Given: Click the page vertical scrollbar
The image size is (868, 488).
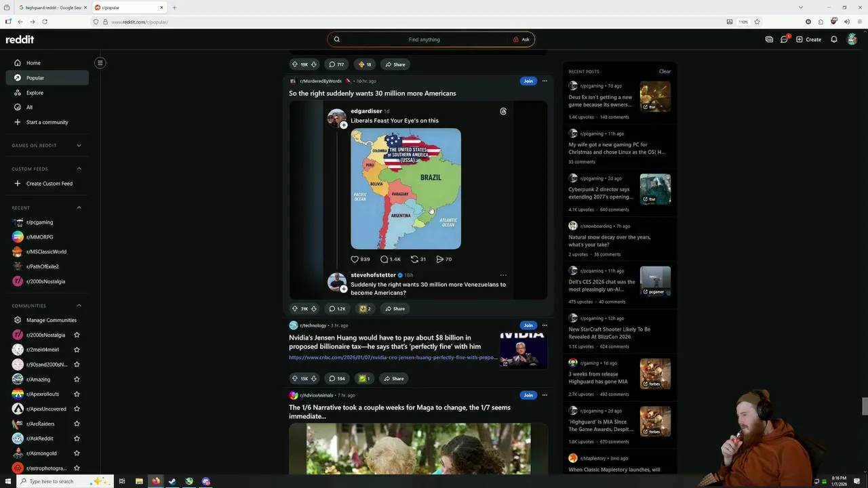Looking at the screenshot, I should tap(865, 405).
